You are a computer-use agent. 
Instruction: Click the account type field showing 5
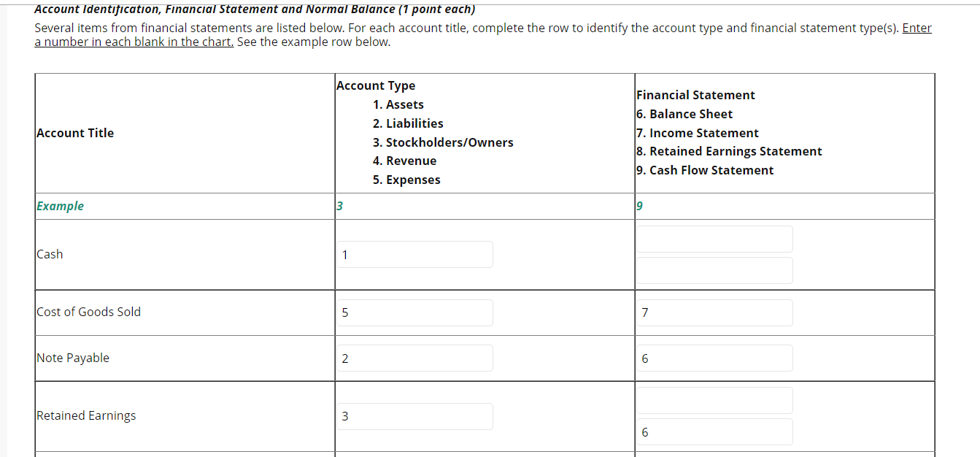tap(414, 312)
